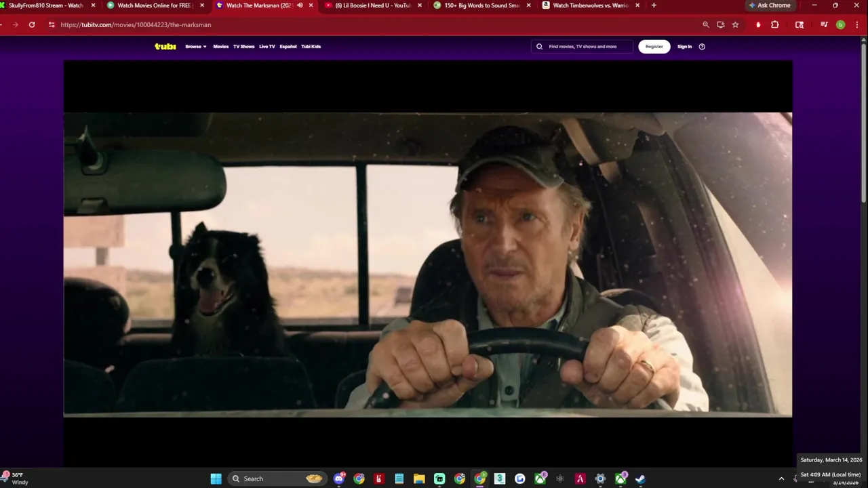Mute the Watch The Marksman tab audio
868x488 pixels.
[x=300, y=5]
